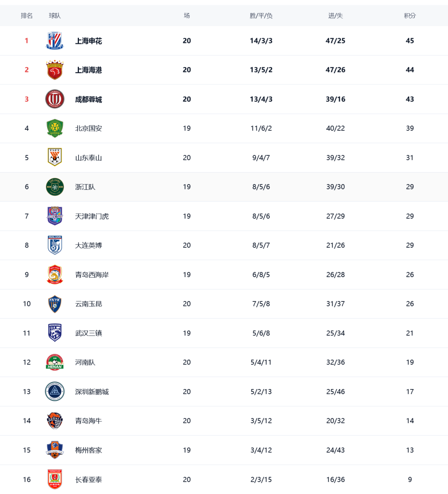Image resolution: width=448 pixels, height=494 pixels.
Task: Open the 青岛西海岸 team name link
Action: 92,275
